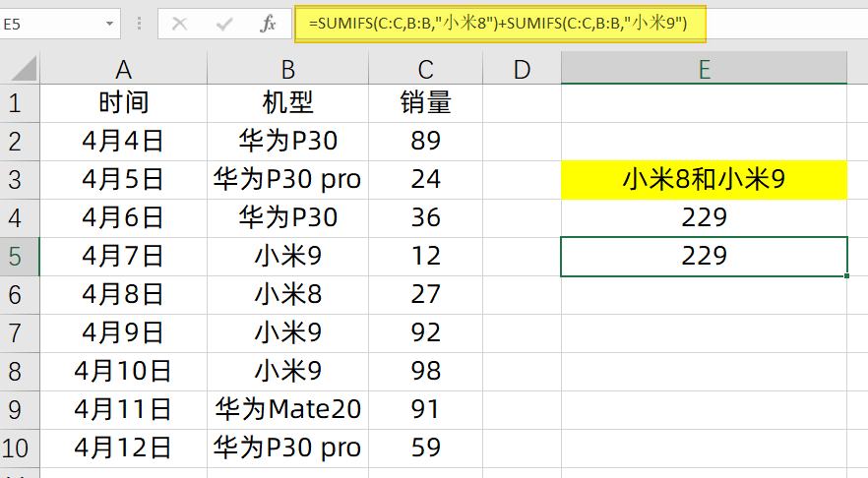Click the 小米8 cell
The width and height of the screenshot is (868, 478).
click(287, 294)
